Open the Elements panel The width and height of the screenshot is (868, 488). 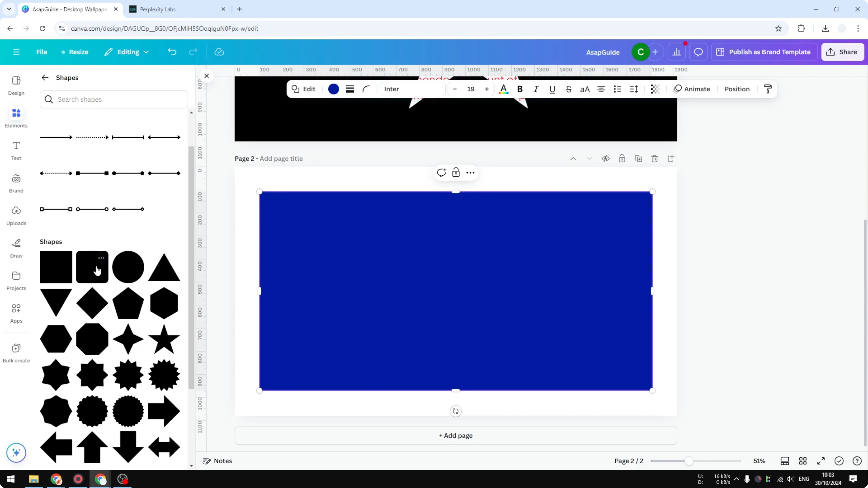tap(16, 118)
